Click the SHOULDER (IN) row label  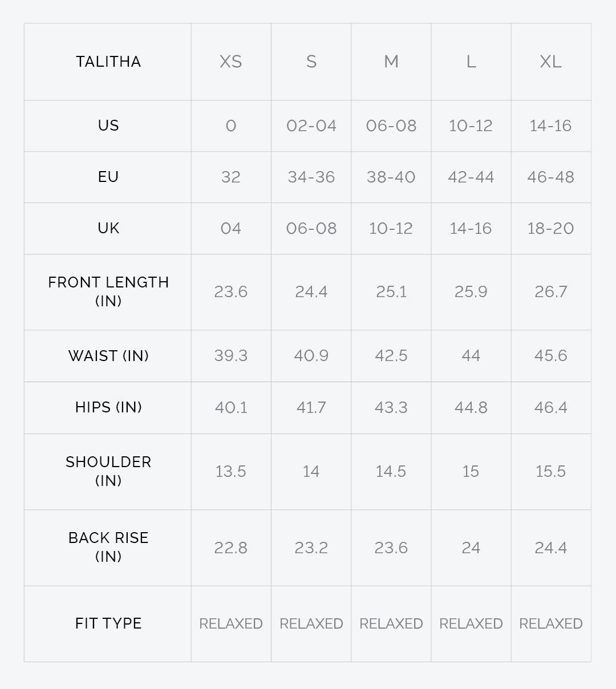(108, 471)
